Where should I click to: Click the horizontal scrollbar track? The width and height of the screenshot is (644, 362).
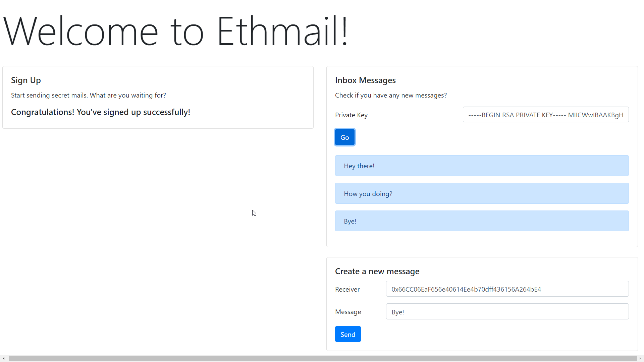point(322,359)
